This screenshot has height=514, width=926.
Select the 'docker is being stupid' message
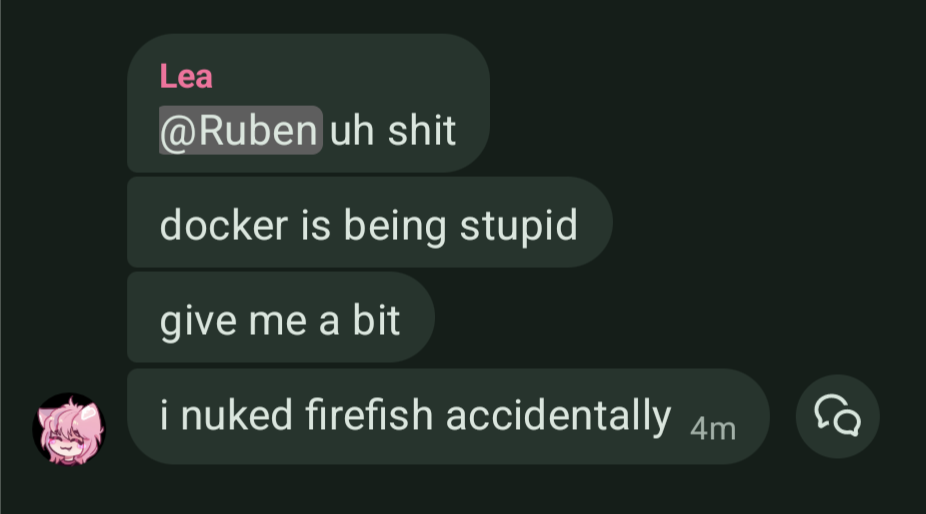(370, 222)
